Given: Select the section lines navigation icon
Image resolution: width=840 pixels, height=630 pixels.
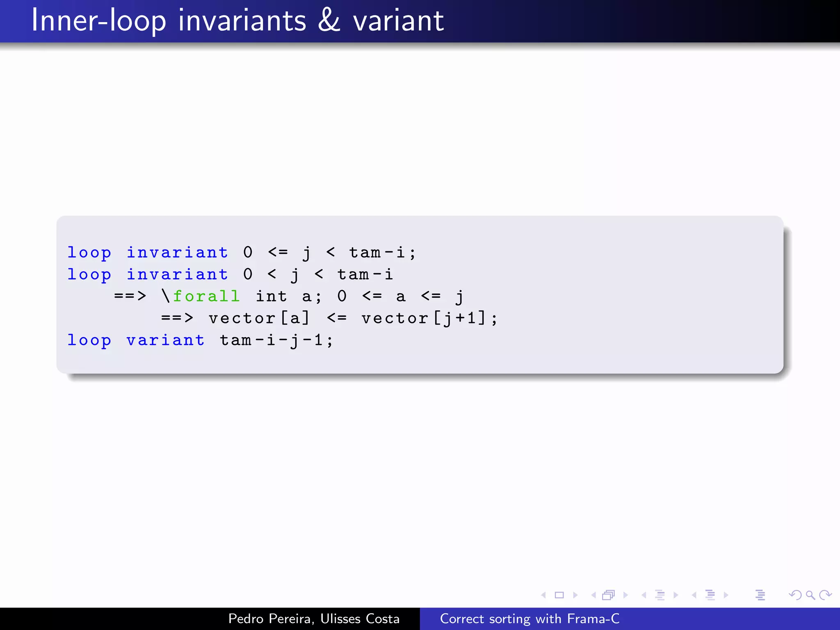Looking at the screenshot, I should pos(710,595).
